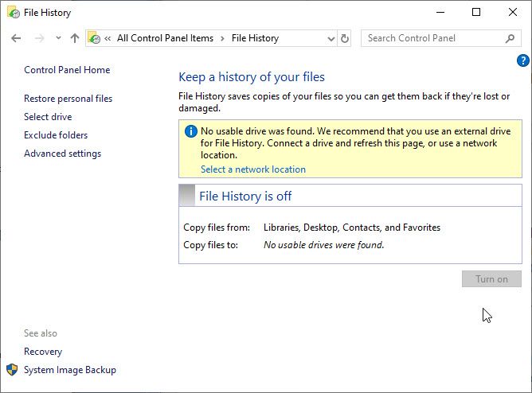The image size is (532, 393).
Task: Open Restore personal files
Action: click(68, 99)
